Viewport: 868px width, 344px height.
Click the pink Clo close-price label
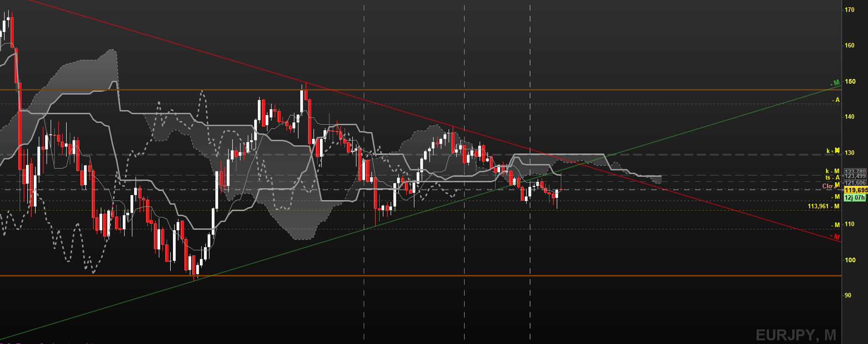click(827, 186)
